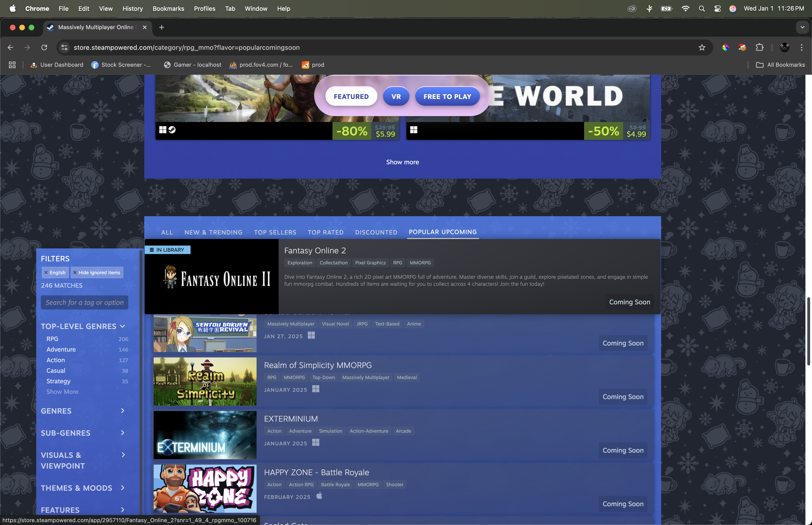Open the EXTERMINIUM game thumbnail
The image size is (812, 525).
point(205,435)
